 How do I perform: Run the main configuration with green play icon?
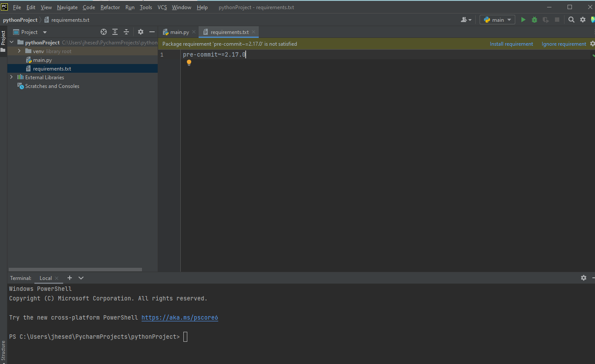click(523, 19)
